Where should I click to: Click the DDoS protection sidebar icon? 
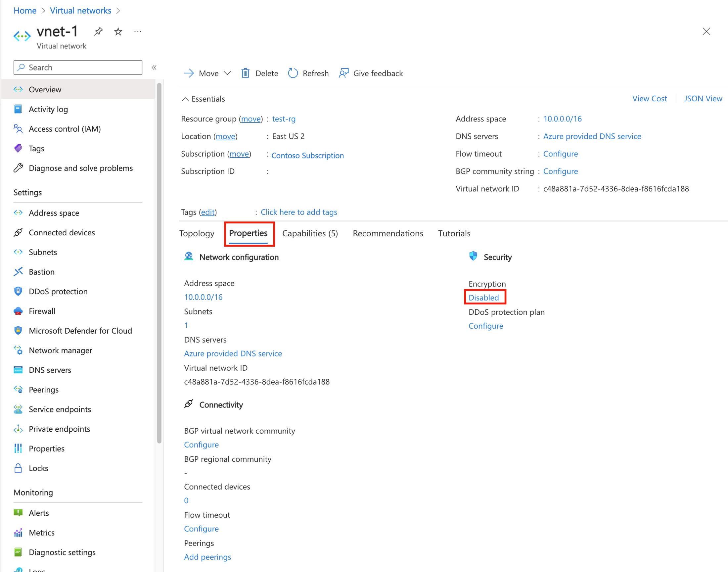[x=18, y=291]
